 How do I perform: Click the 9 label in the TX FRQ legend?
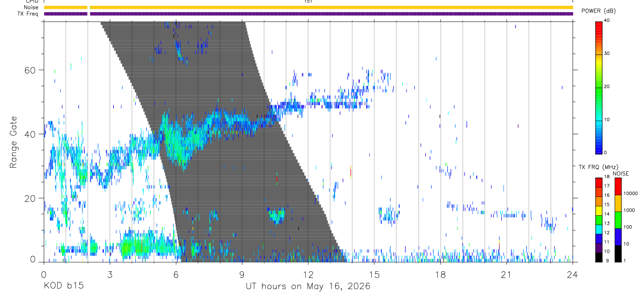[607, 260]
